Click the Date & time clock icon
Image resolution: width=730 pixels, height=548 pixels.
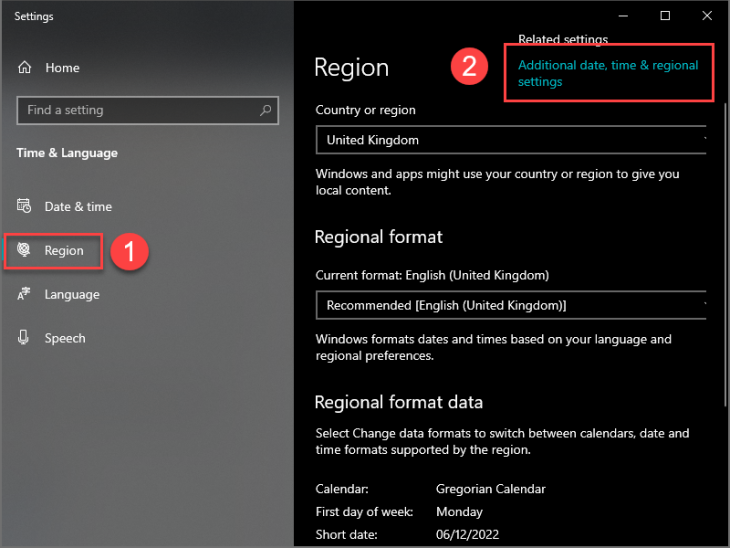point(25,207)
